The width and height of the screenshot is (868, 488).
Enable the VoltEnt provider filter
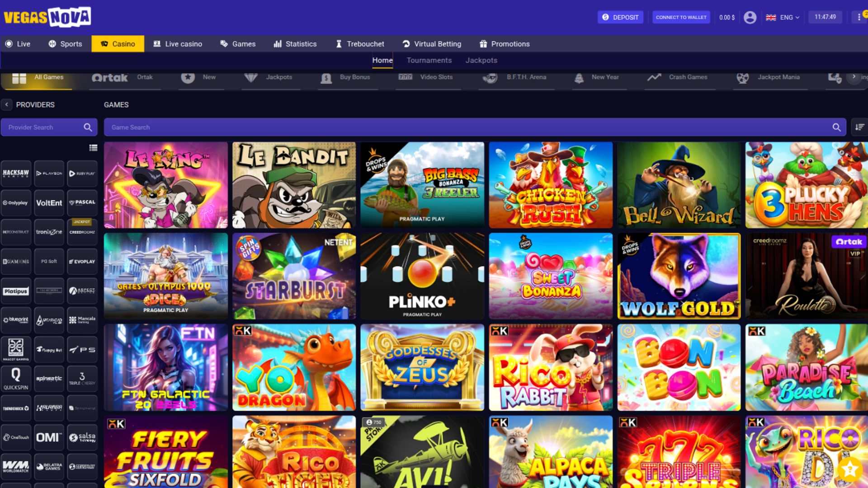(49, 202)
